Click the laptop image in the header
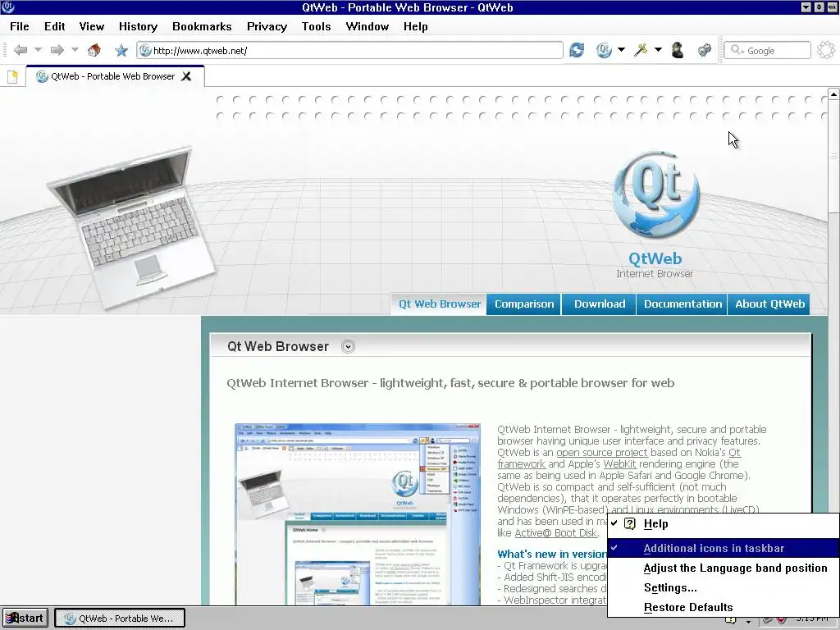 pos(132,228)
